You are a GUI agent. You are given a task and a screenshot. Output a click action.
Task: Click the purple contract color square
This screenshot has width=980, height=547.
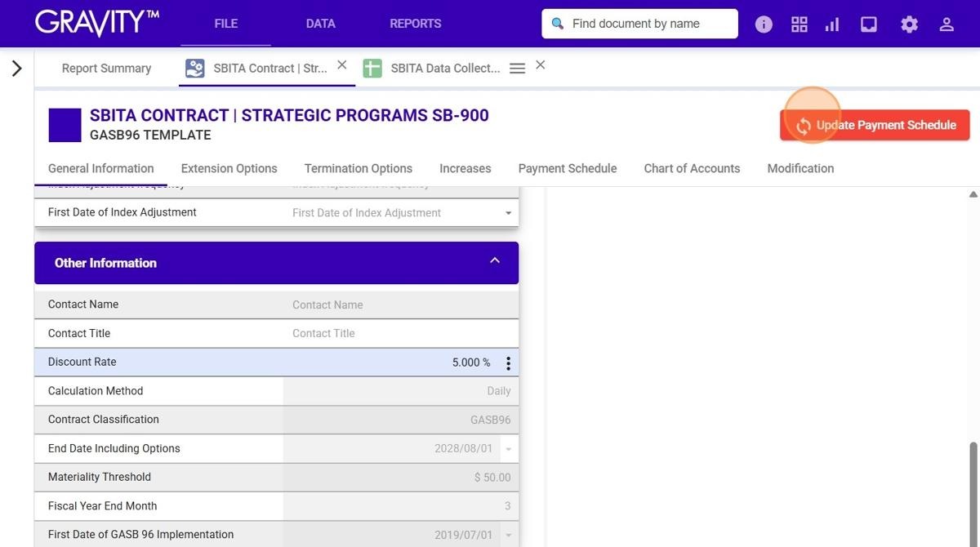coord(65,125)
